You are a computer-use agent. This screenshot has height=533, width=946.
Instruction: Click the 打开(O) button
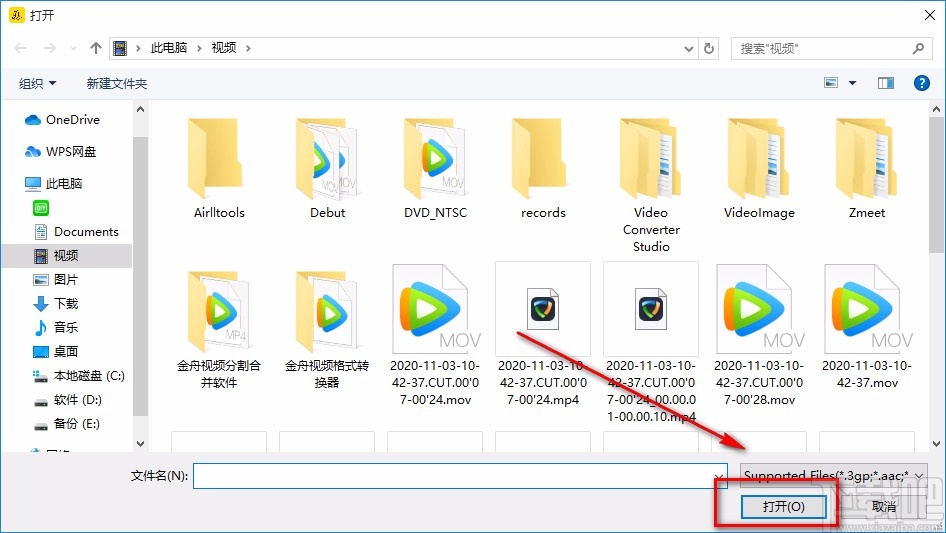tap(783, 506)
